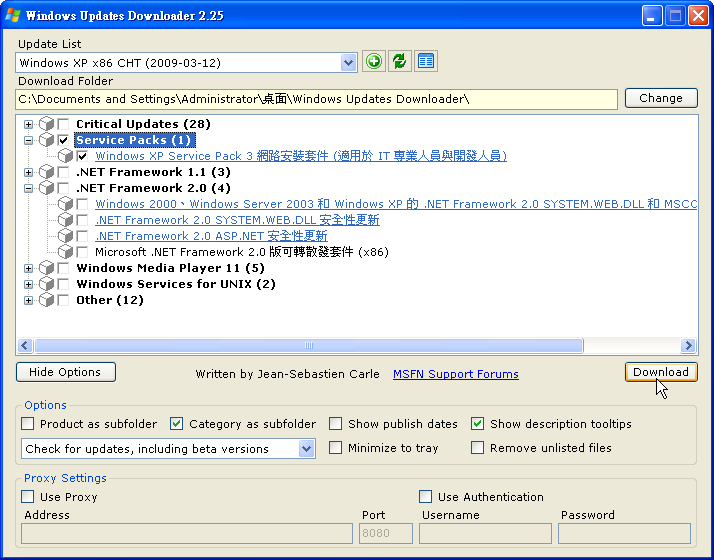This screenshot has height=560, width=714.
Task: Click the horizontal scrollbar thumb in update tree
Action: coord(309,346)
